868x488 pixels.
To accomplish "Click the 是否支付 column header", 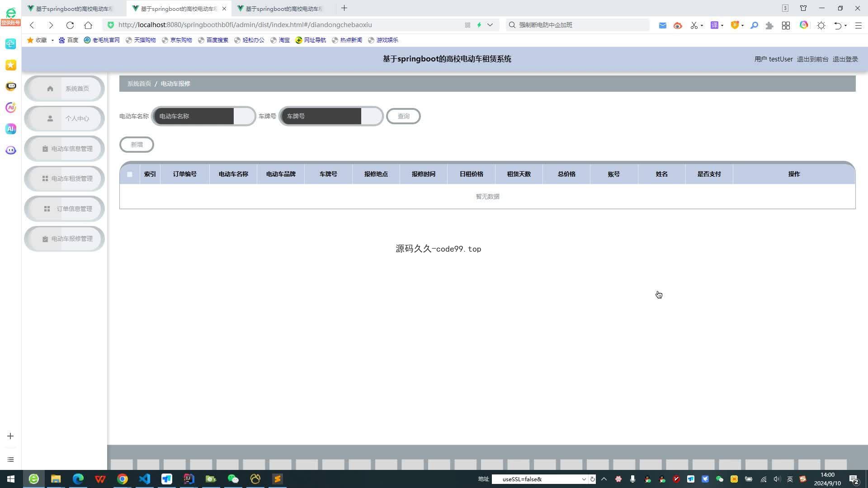I will 709,174.
